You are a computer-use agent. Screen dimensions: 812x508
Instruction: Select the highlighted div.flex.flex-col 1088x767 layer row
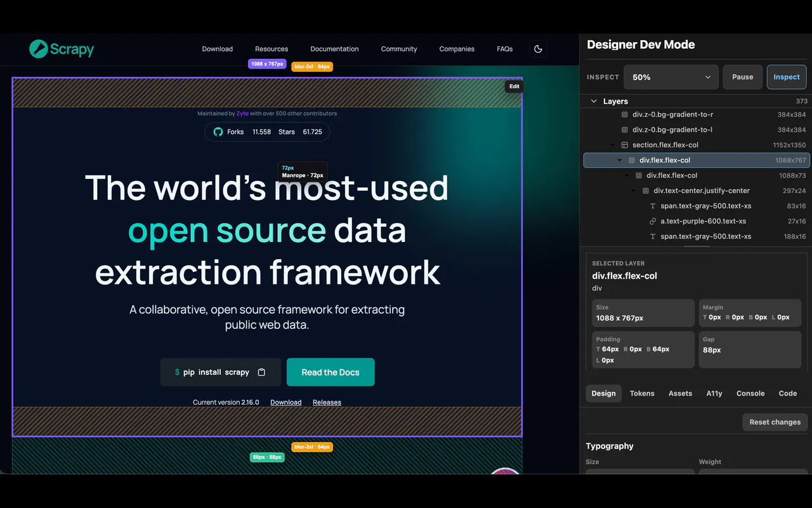(x=697, y=161)
